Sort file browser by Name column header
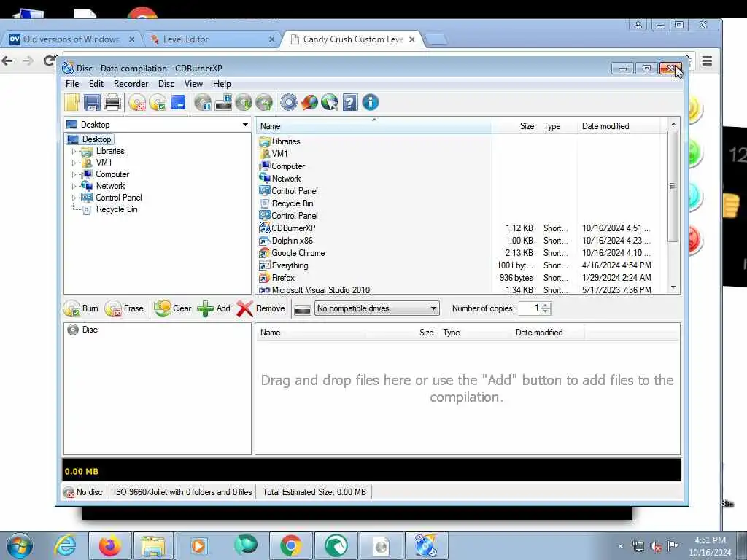Screen dimensions: 747x560 (x=374, y=126)
